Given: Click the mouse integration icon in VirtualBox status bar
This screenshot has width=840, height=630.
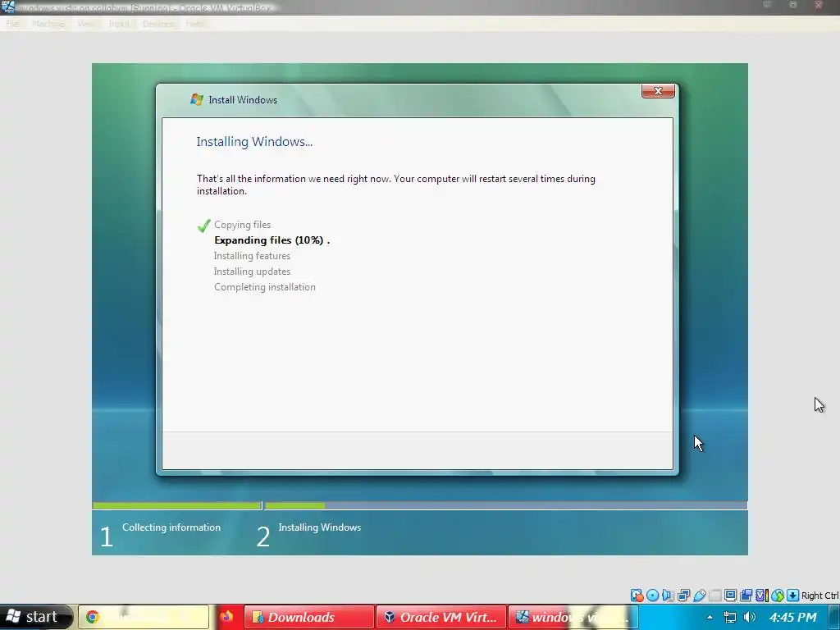Looking at the screenshot, I should [778, 596].
